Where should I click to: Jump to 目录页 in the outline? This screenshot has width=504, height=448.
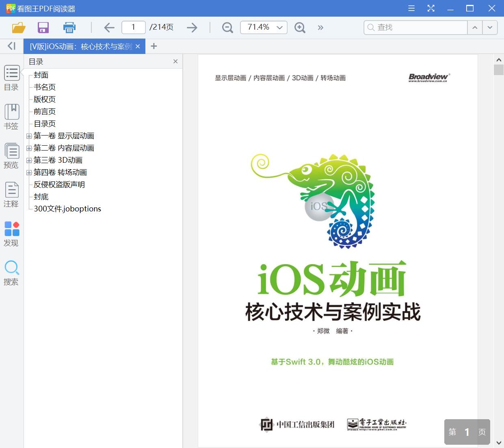[x=45, y=123]
